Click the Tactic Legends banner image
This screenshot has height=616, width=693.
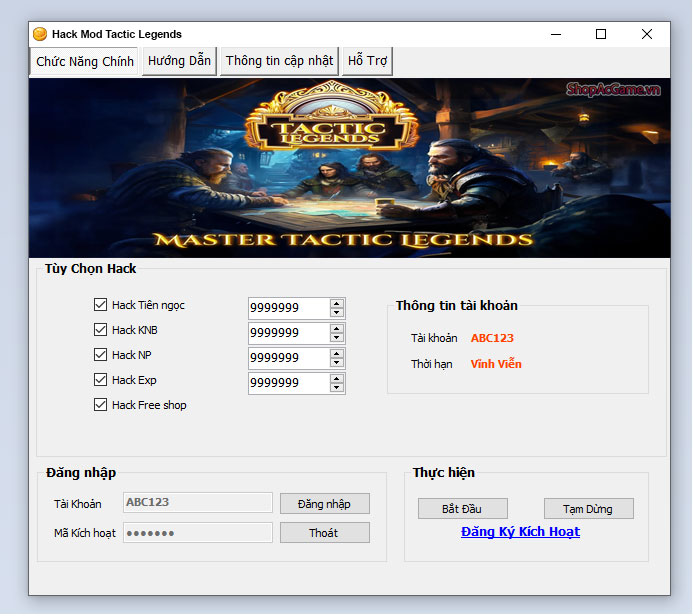click(350, 168)
